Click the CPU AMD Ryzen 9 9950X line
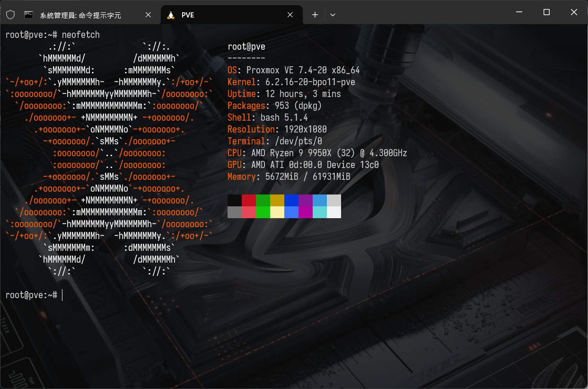Viewport: 588px width, 389px height. tap(317, 153)
